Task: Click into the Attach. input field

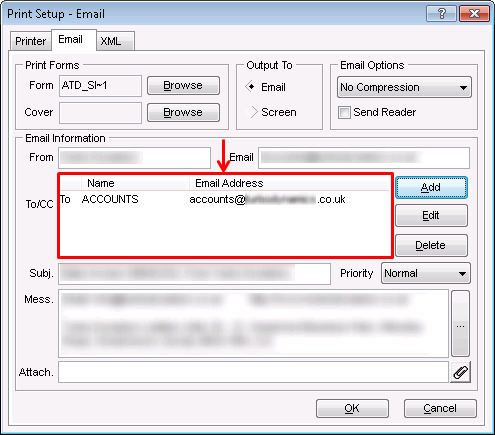Action: [x=253, y=372]
